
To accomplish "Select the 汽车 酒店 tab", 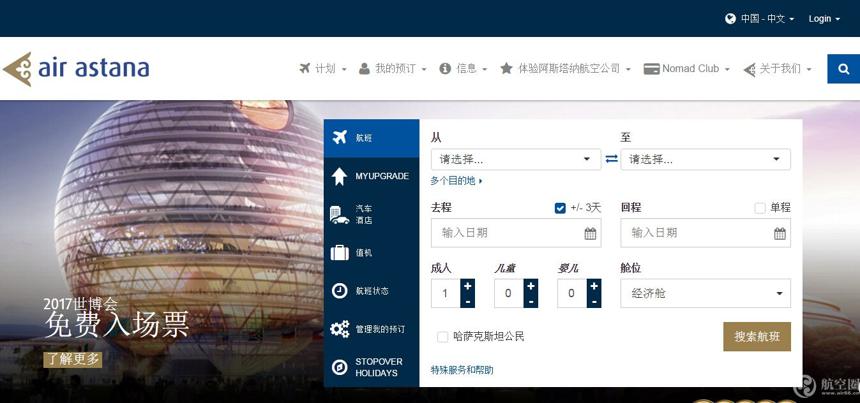I will point(371,215).
